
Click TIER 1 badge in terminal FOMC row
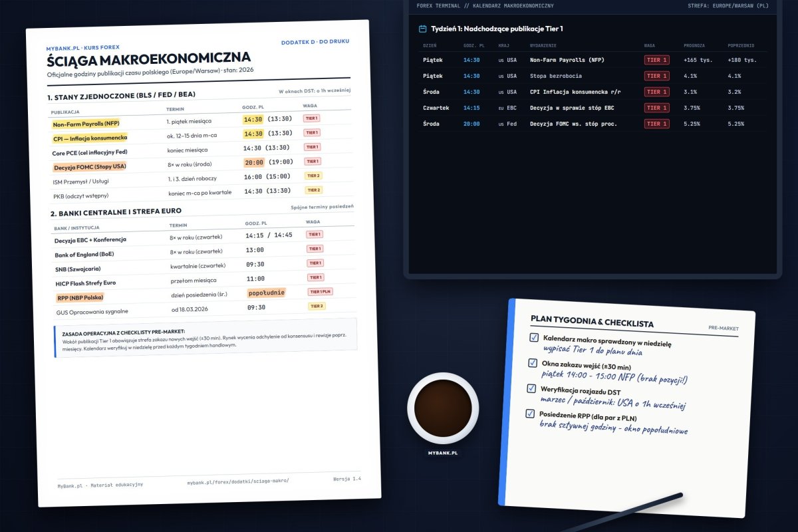(x=656, y=124)
